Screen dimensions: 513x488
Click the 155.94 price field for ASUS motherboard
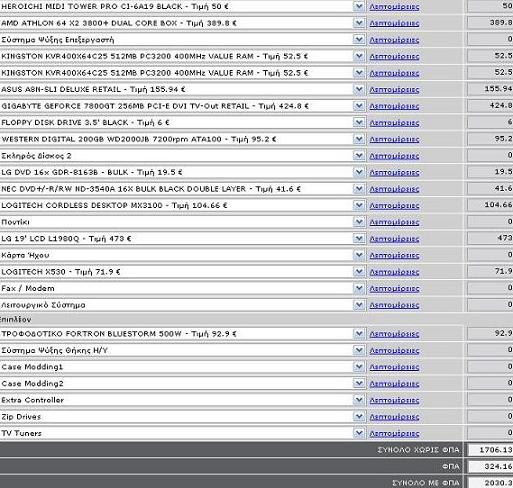coord(490,89)
